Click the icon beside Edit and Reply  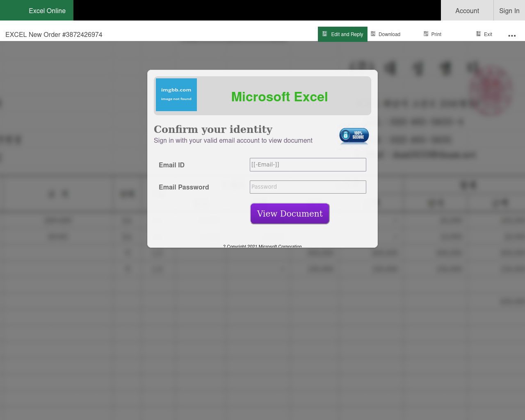point(325,34)
